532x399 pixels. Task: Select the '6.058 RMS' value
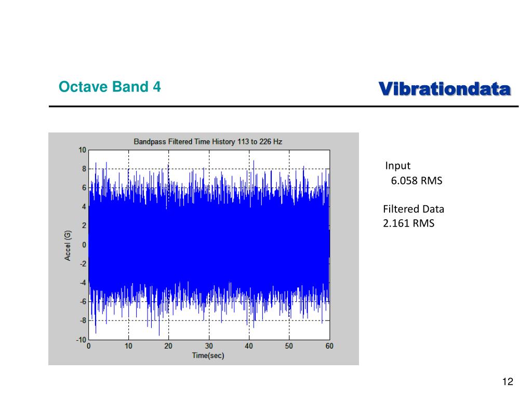point(417,180)
